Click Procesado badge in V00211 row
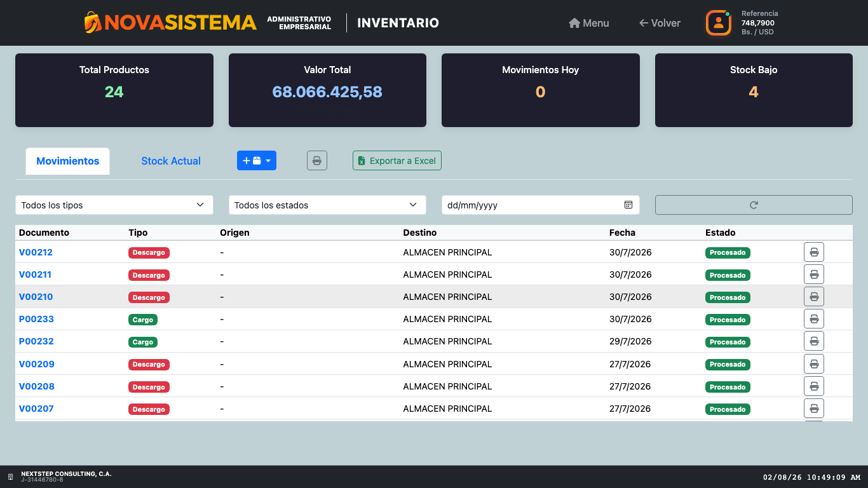The width and height of the screenshot is (868, 488). click(728, 275)
